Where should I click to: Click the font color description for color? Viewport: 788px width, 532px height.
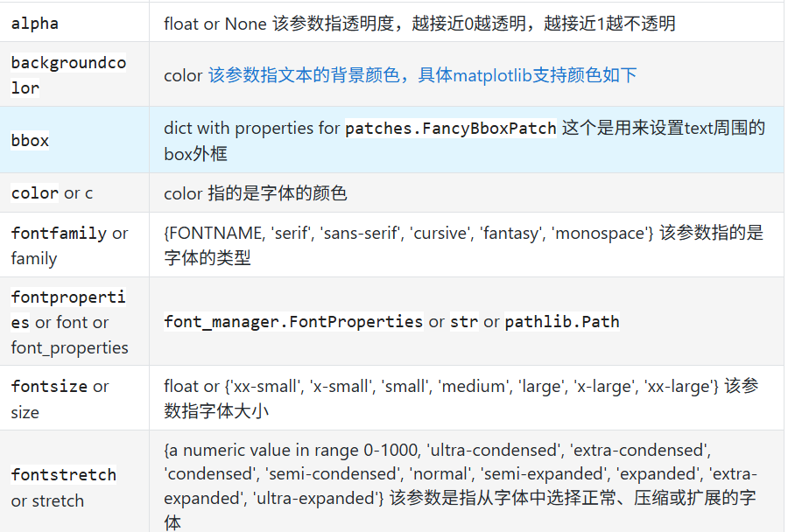click(x=256, y=192)
